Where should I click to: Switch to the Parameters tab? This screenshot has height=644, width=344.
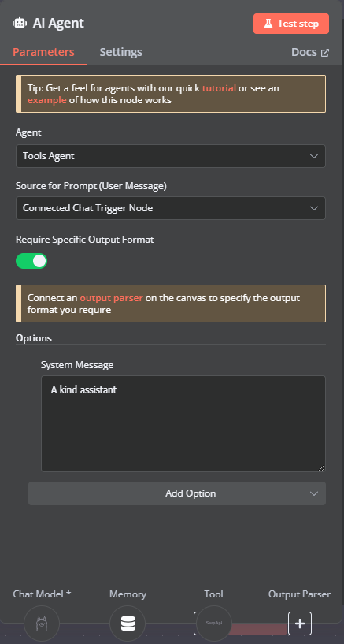pyautogui.click(x=43, y=52)
